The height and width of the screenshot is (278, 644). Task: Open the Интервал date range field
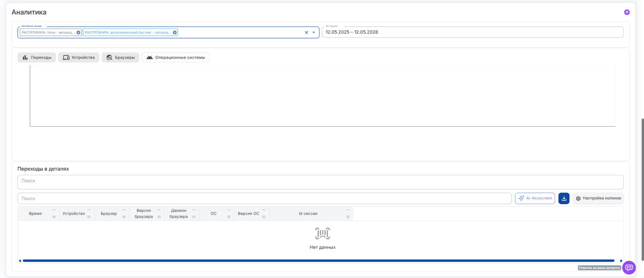click(473, 32)
